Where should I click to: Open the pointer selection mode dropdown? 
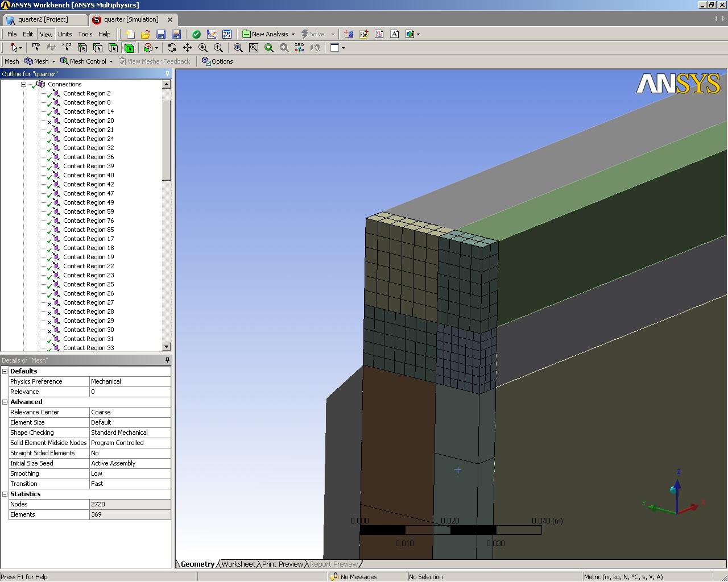coord(21,48)
